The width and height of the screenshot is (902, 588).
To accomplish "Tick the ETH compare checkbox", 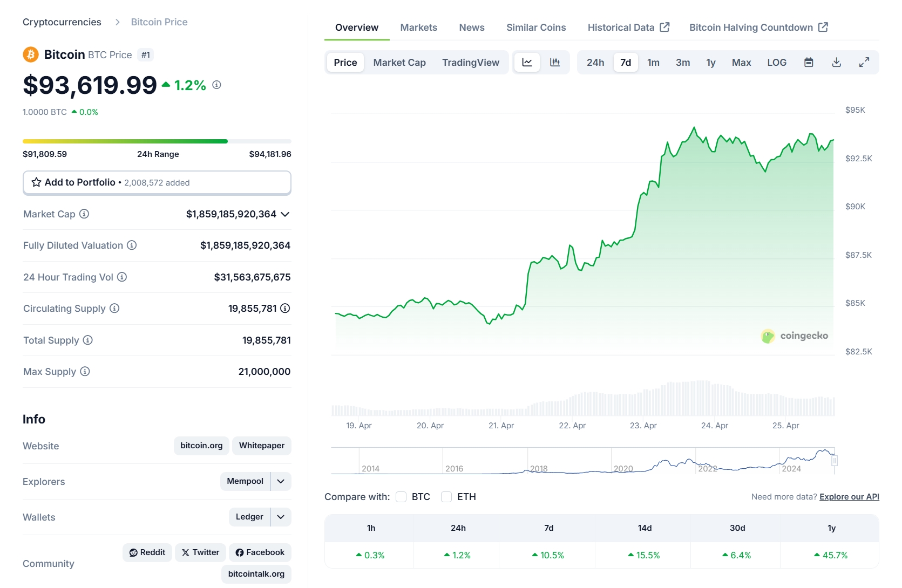I will click(446, 497).
